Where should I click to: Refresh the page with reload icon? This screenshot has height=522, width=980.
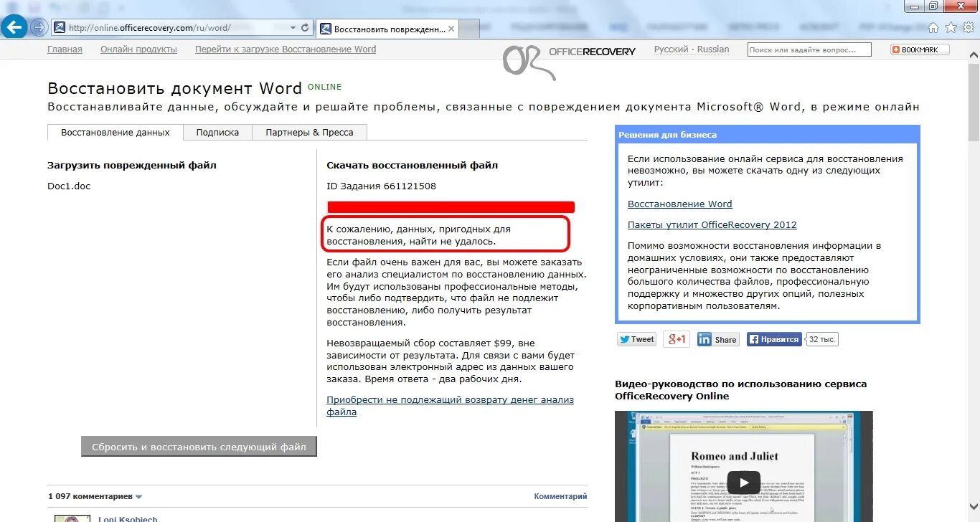(x=306, y=27)
